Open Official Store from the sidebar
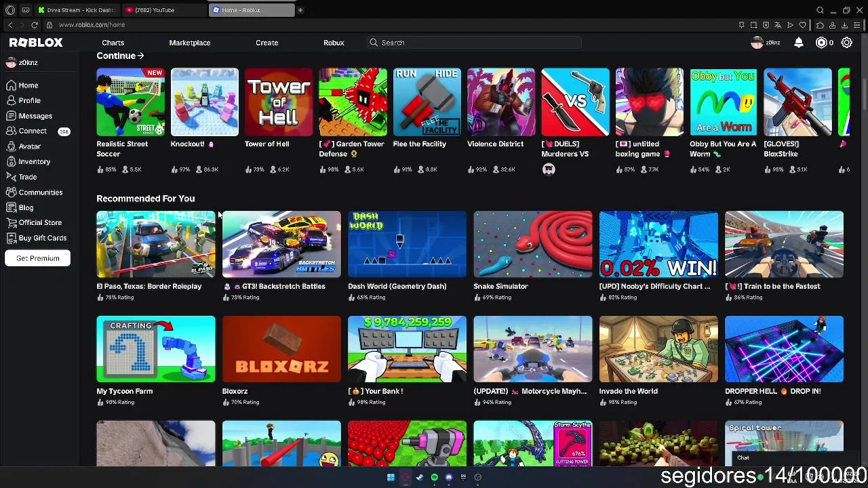The width and height of the screenshot is (868, 488). click(34, 222)
